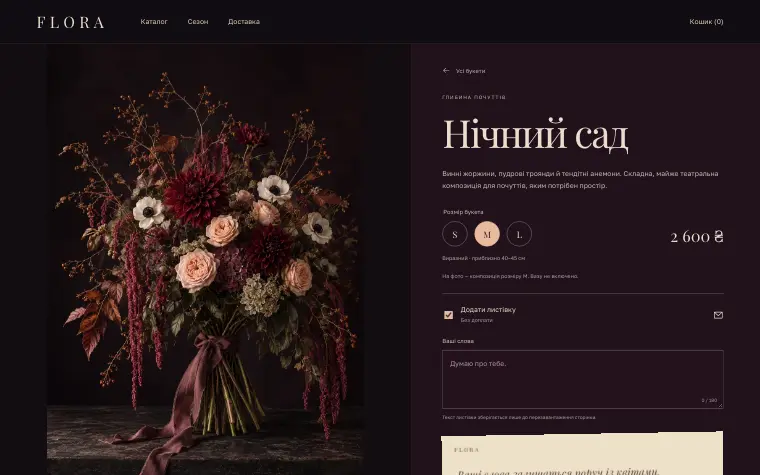The width and height of the screenshot is (760, 475).
Task: Click the FLORA logo in the header
Action: (x=71, y=22)
